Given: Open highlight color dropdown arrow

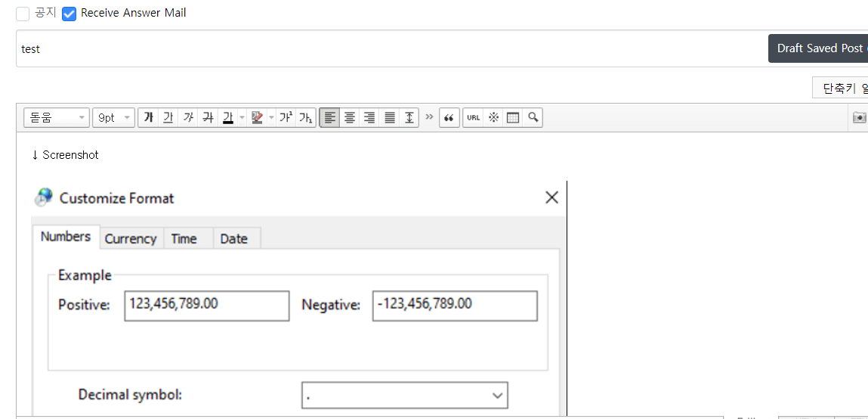Looking at the screenshot, I should [x=271, y=117].
